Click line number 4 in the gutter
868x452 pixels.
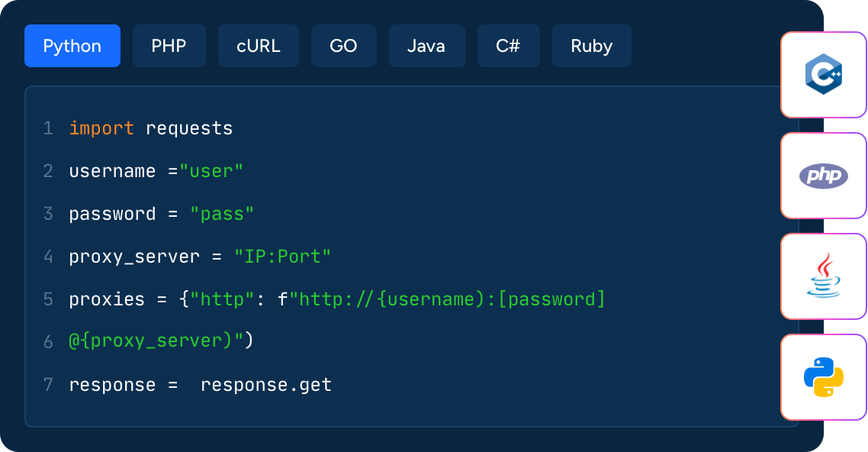tap(48, 257)
